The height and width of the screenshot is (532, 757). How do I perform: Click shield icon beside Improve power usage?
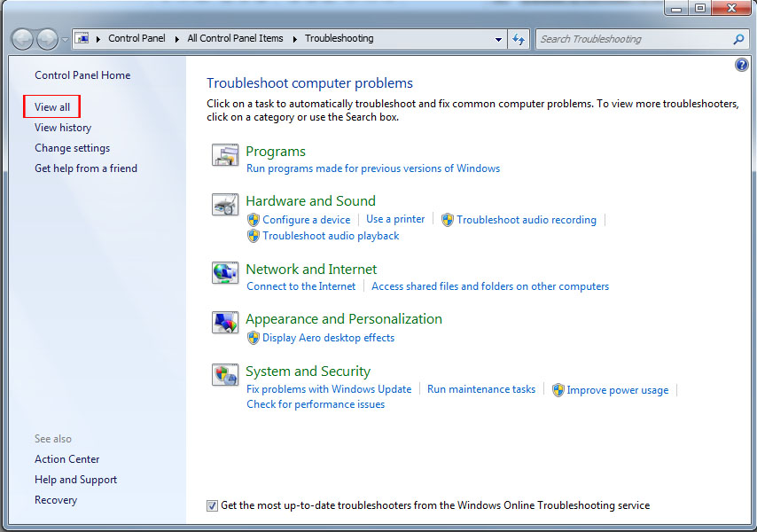coord(558,390)
